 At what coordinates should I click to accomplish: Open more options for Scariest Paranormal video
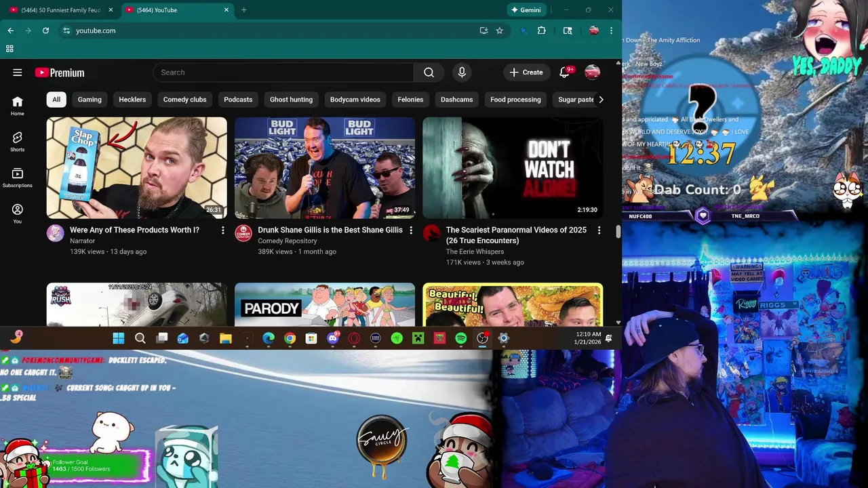599,230
